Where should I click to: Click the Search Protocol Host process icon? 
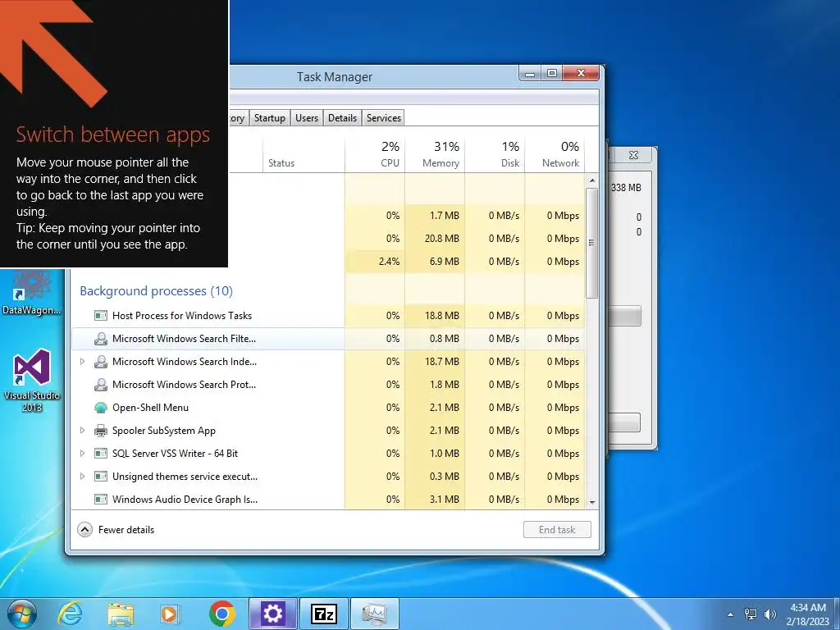point(101,385)
